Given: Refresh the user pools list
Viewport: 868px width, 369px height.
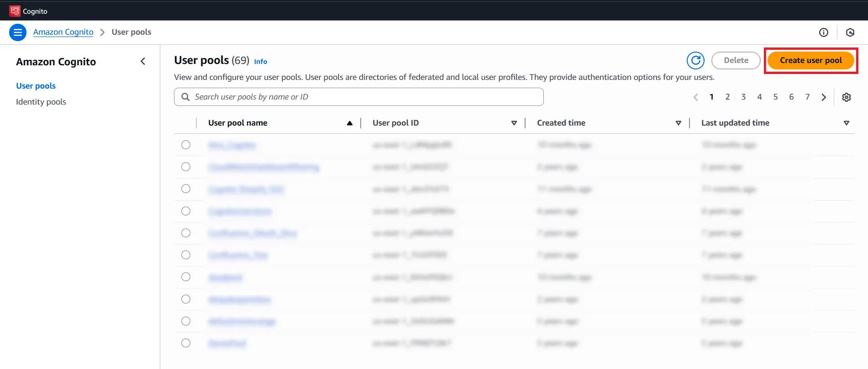Looking at the screenshot, I should click(696, 60).
